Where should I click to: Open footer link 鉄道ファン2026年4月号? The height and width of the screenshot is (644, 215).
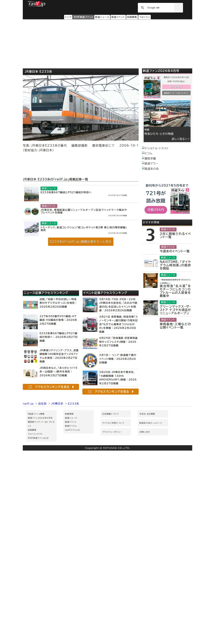[x=40, y=418]
